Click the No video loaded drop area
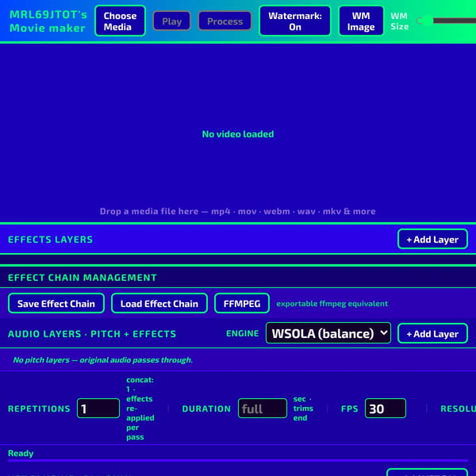Image resolution: width=476 pixels, height=476 pixels. [x=238, y=133]
